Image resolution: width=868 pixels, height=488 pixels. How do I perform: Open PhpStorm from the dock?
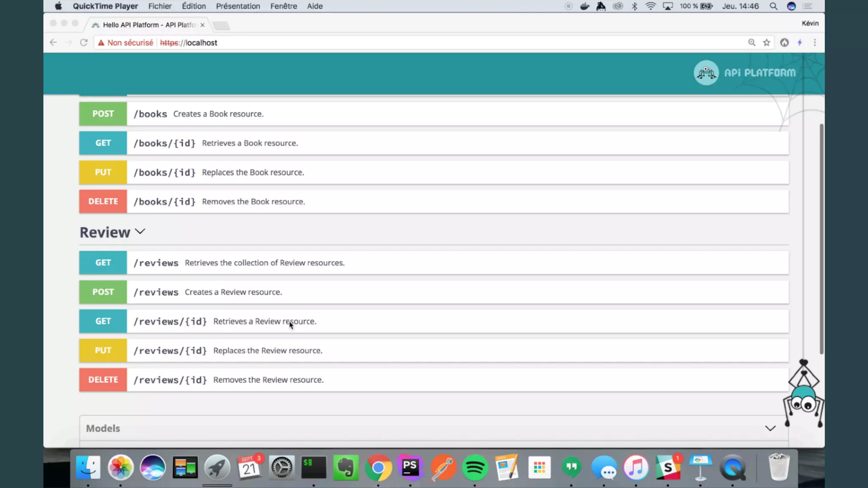[x=410, y=468]
